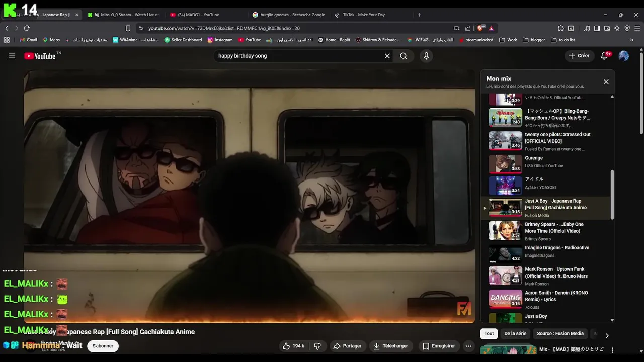Share this page via address bar icon

[x=468, y=28]
